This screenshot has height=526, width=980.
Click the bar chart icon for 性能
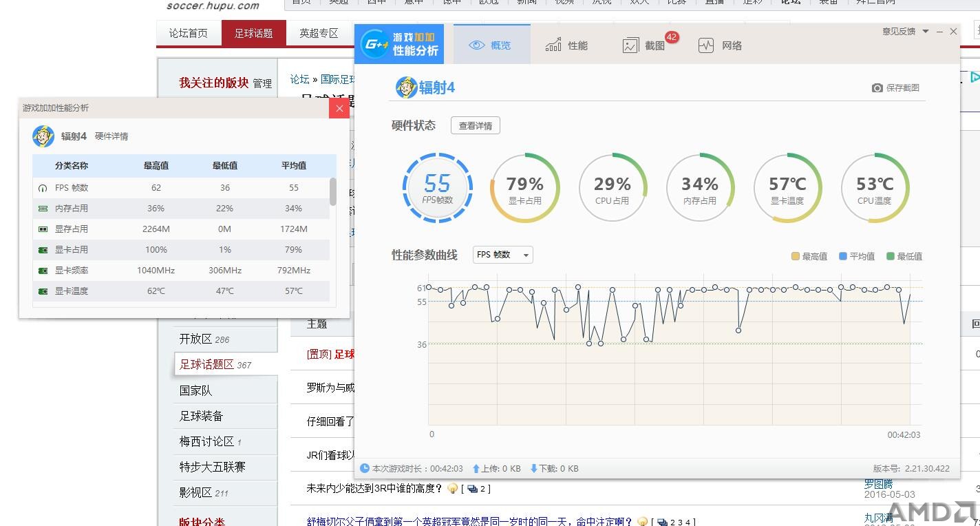pyautogui.click(x=553, y=45)
